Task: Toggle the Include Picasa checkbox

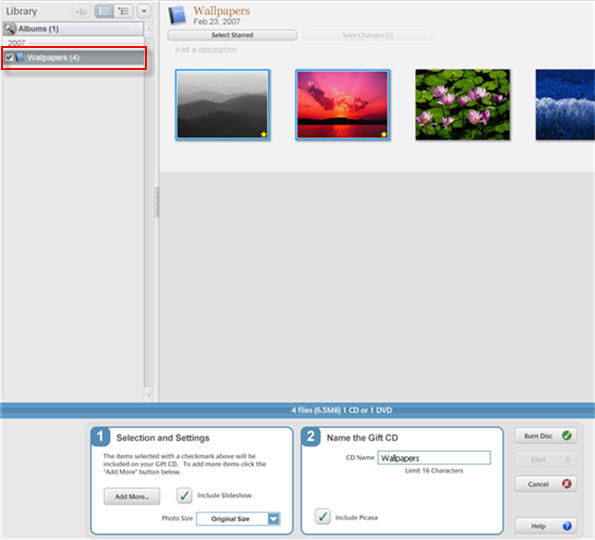Action: pyautogui.click(x=323, y=516)
